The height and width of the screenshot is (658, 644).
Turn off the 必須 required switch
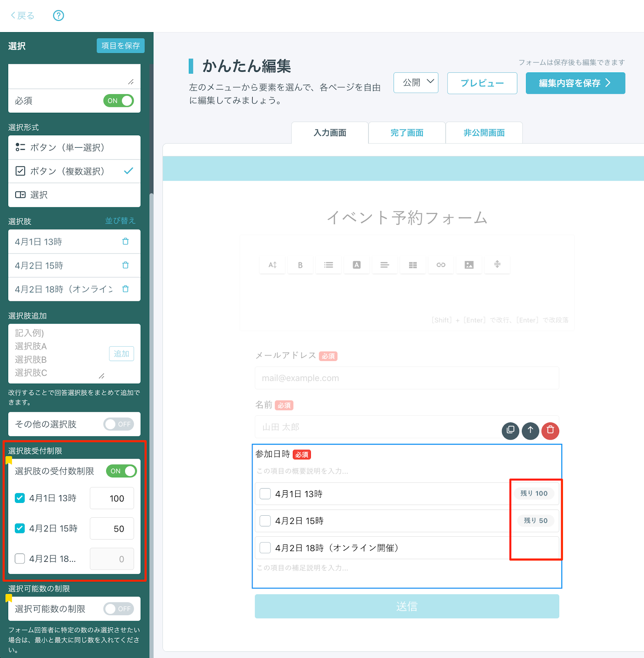[x=118, y=101]
